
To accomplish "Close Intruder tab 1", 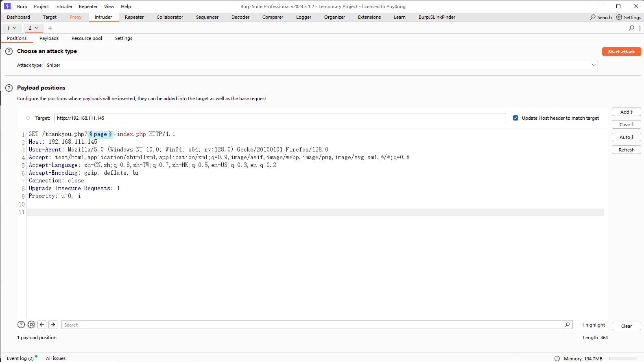I will [15, 28].
